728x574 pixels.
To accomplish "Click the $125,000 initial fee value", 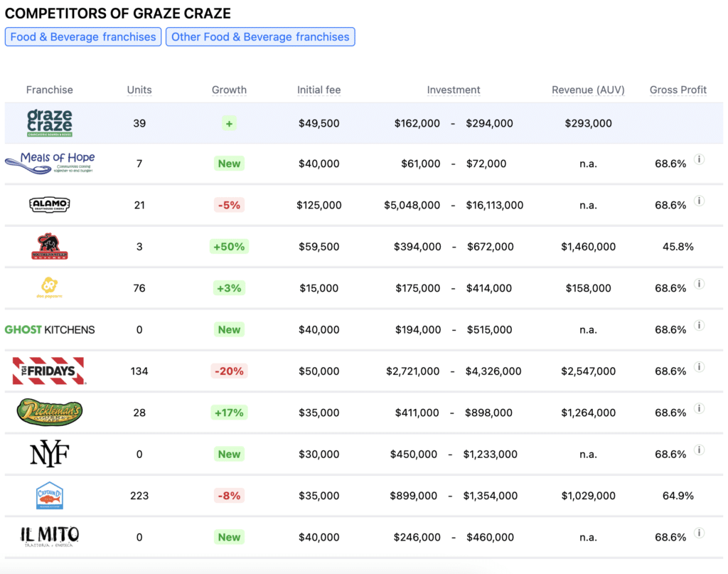I will click(319, 205).
